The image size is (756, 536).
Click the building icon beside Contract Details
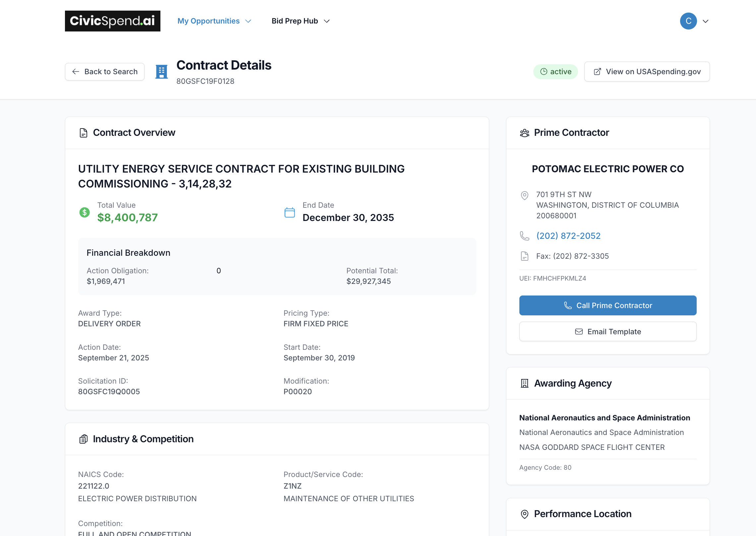coord(162,72)
